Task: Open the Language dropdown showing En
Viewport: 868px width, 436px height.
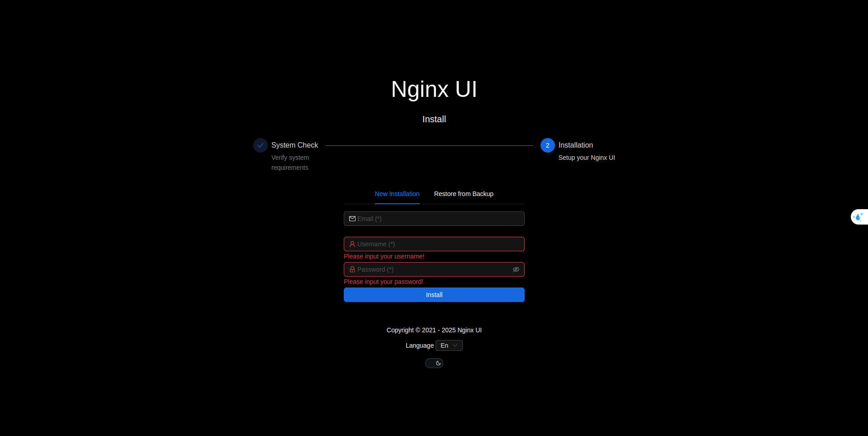Action: pyautogui.click(x=449, y=345)
